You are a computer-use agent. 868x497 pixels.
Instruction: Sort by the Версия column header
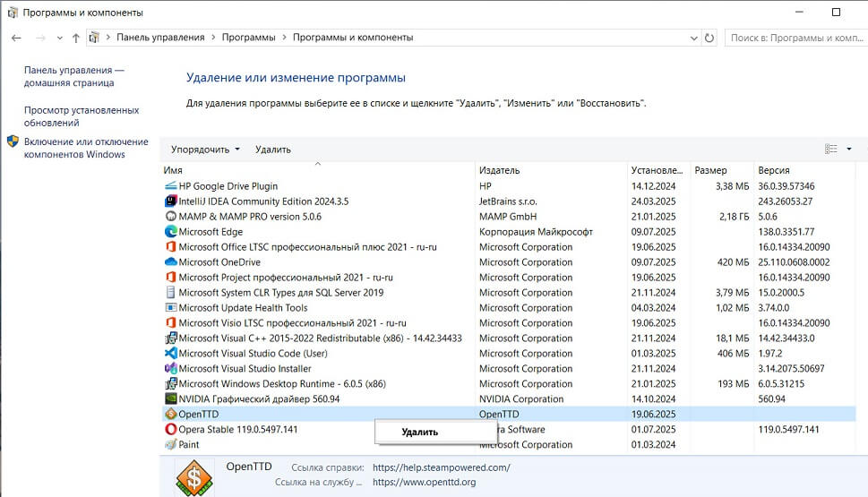804,170
